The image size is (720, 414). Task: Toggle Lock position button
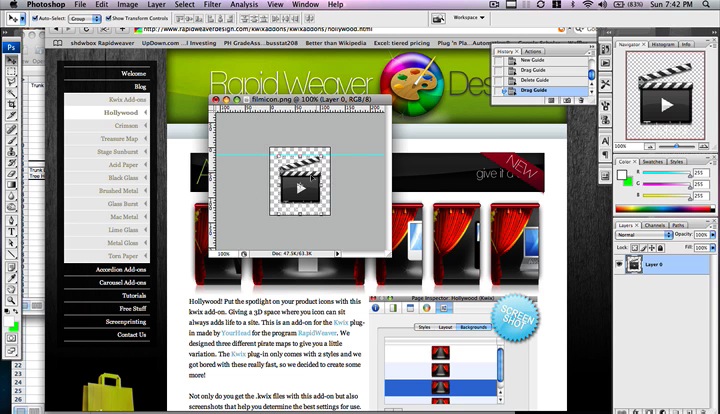point(652,248)
